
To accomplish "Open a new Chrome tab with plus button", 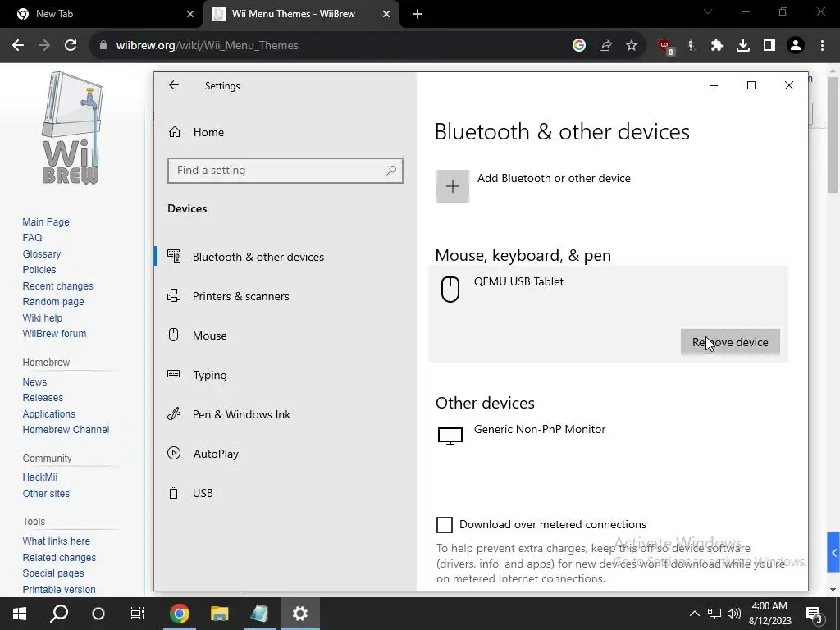I will (418, 14).
